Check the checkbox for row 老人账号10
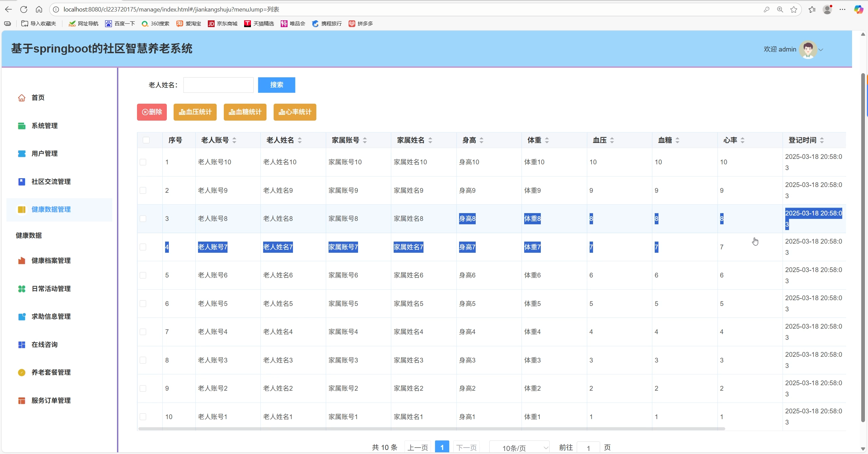This screenshot has height=454, width=868. 143,162
